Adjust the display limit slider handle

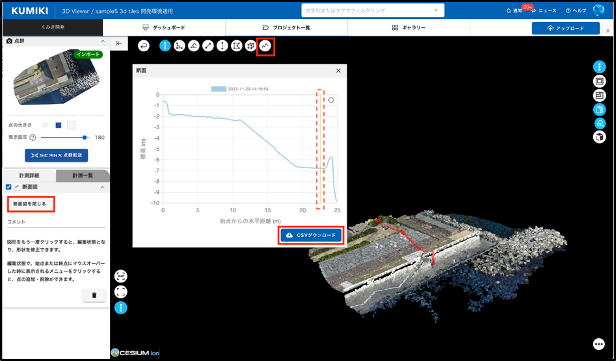85,137
